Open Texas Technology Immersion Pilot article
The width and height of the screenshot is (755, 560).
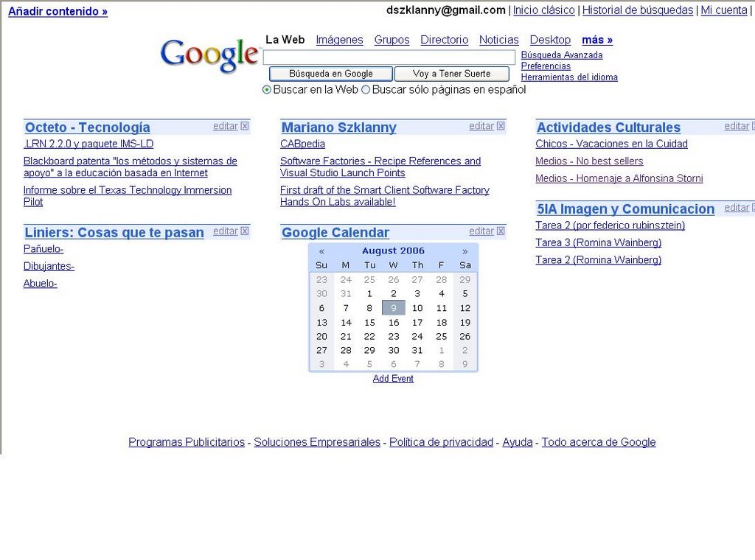point(128,196)
